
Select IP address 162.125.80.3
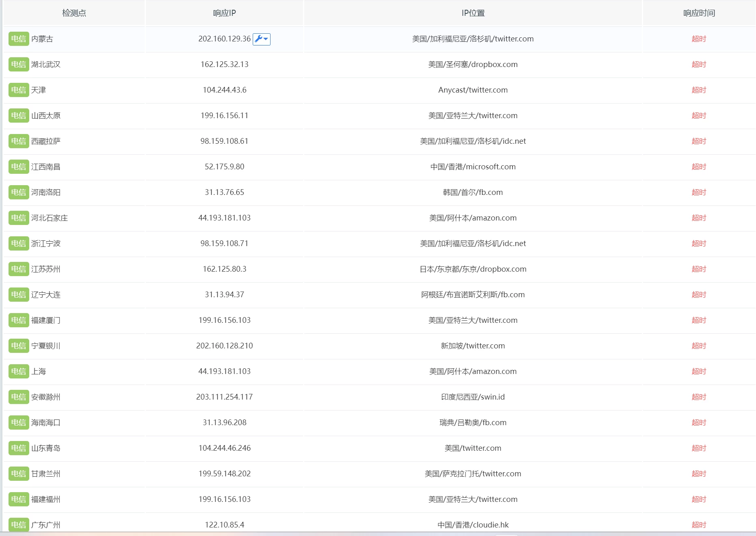224,269
